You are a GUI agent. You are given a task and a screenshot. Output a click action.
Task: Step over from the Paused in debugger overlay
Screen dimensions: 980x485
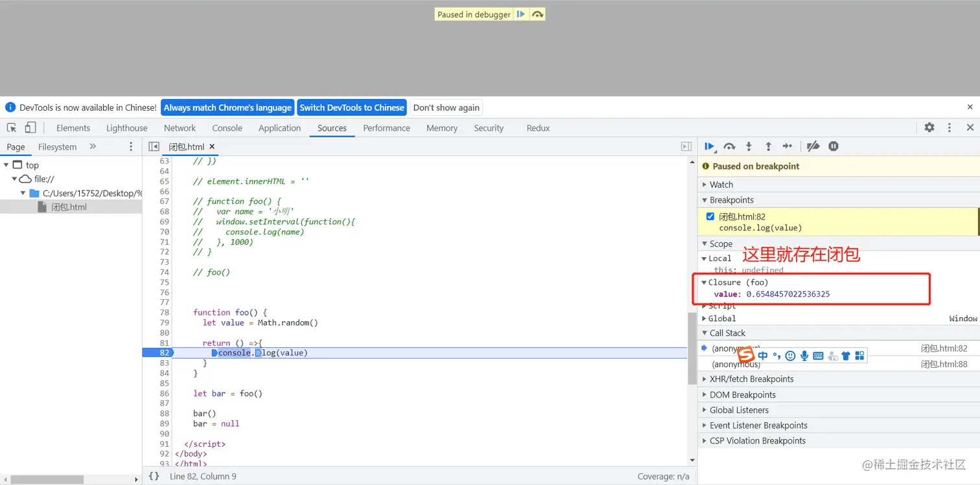tap(537, 14)
